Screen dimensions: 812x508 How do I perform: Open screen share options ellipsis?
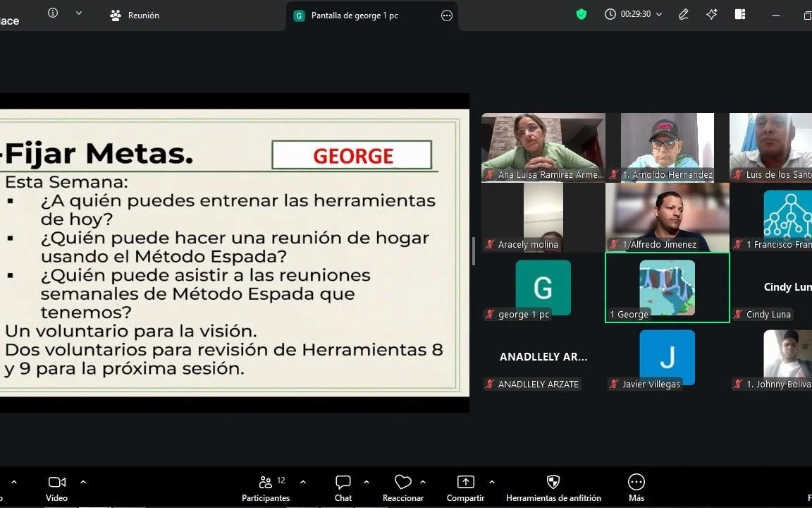446,16
